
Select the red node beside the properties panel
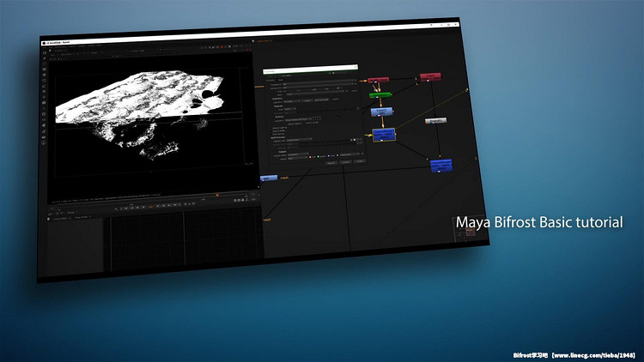pyautogui.click(x=379, y=80)
